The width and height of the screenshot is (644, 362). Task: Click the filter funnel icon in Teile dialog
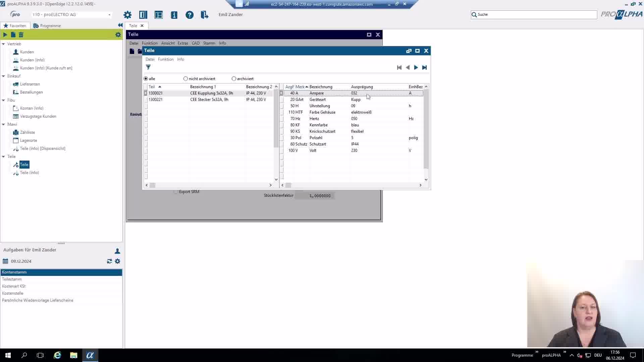pos(148,67)
